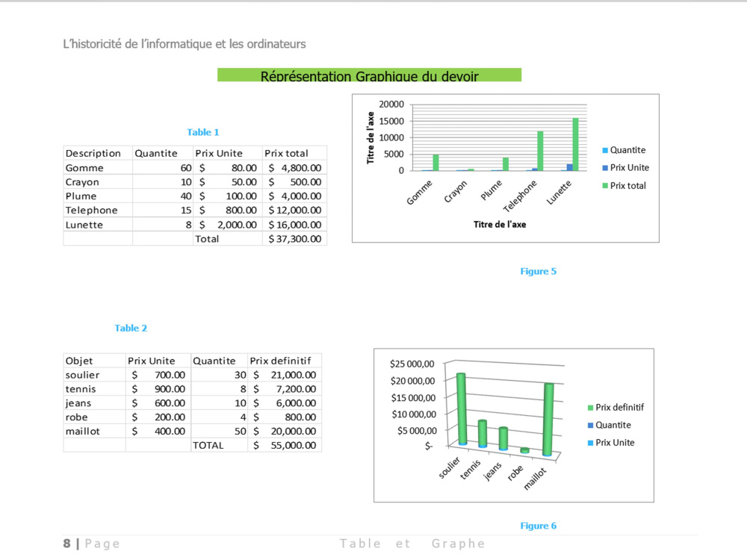Select the "Prix definitif" header cell in Table 2
The height and width of the screenshot is (560, 747).
pyautogui.click(x=285, y=361)
